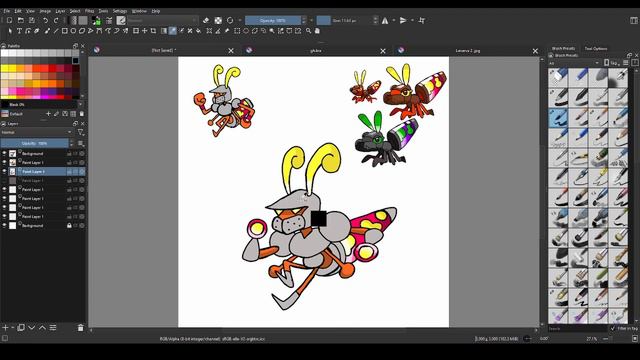
Task: Add a new layer with plus button
Action: click(5, 328)
